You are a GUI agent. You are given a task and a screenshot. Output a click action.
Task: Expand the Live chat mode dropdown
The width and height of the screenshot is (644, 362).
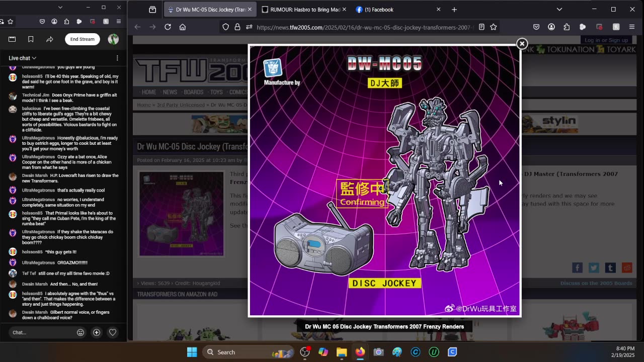[x=22, y=58]
